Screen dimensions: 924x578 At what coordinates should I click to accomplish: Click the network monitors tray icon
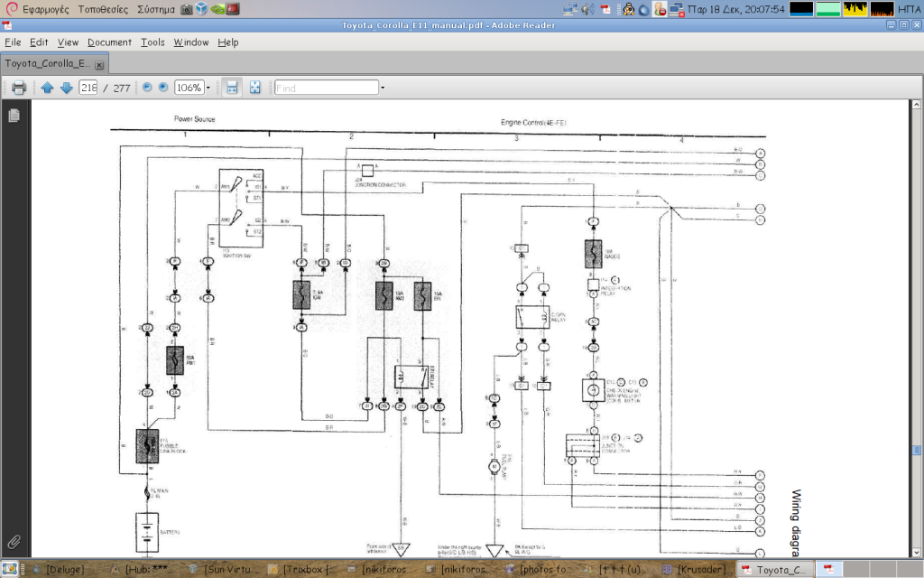pyautogui.click(x=570, y=9)
